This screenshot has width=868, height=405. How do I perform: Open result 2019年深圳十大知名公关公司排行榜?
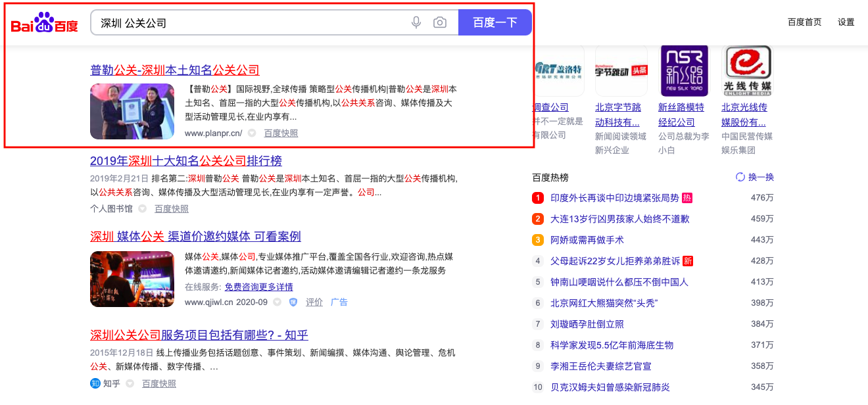tap(186, 160)
